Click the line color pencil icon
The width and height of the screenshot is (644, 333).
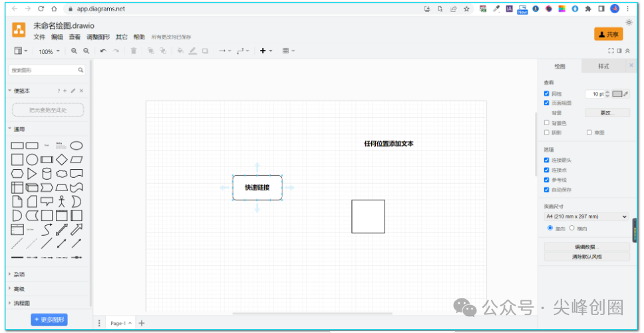pyautogui.click(x=193, y=51)
